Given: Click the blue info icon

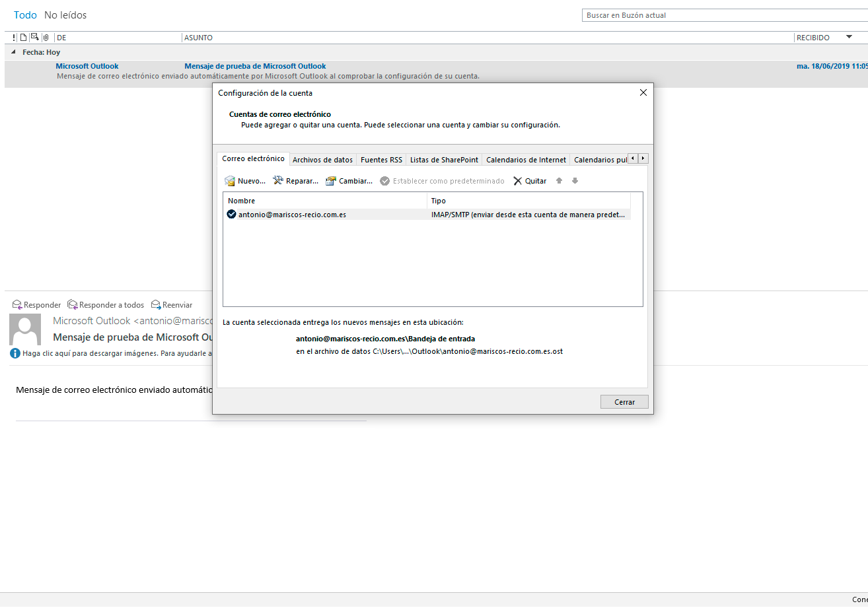Looking at the screenshot, I should (15, 353).
